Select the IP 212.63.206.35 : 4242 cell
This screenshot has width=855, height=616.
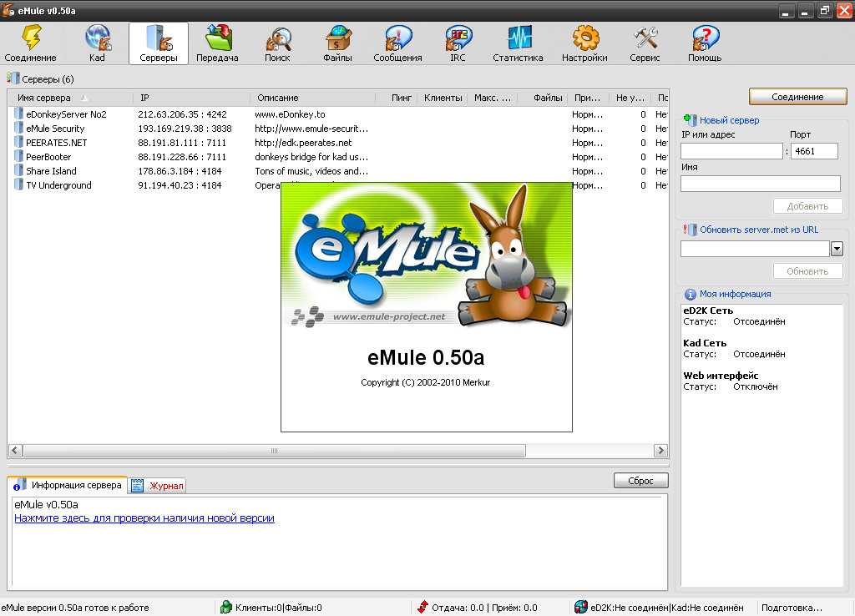[x=182, y=114]
